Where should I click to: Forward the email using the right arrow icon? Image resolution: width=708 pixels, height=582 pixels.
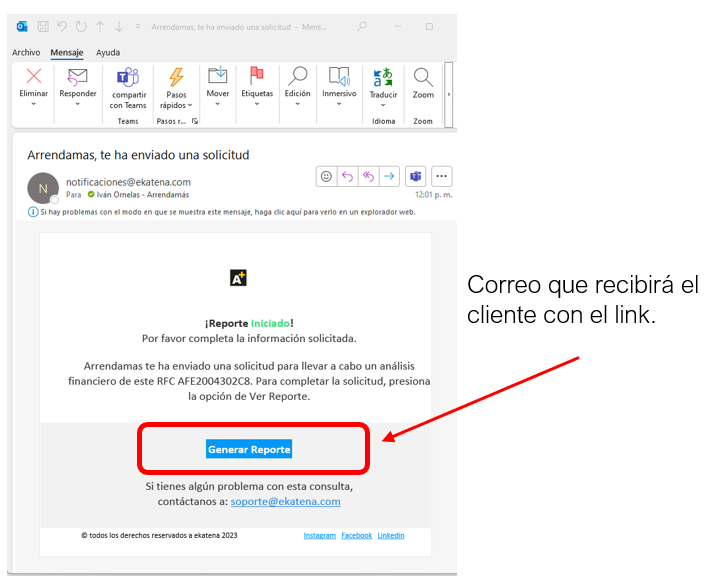(x=389, y=176)
